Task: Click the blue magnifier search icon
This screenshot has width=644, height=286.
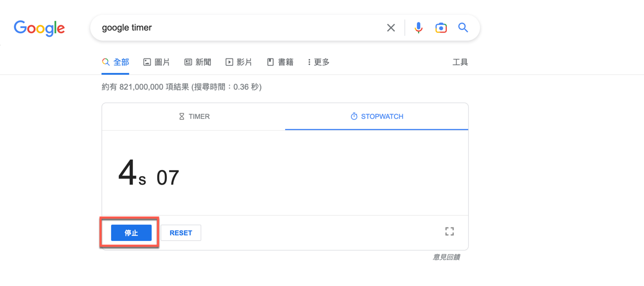Action: [463, 28]
